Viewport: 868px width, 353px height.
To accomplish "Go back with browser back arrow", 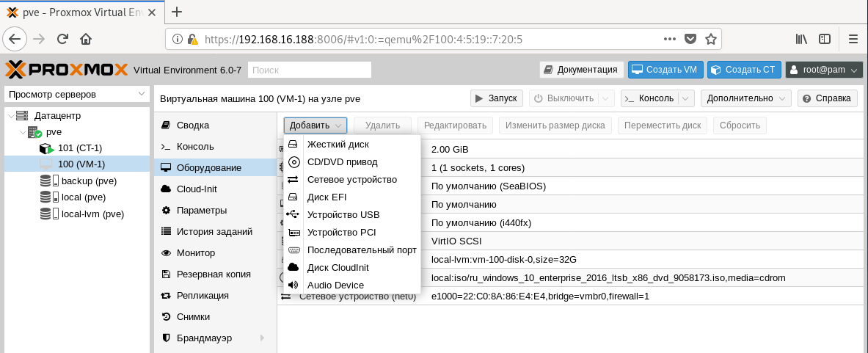I will tap(15, 40).
